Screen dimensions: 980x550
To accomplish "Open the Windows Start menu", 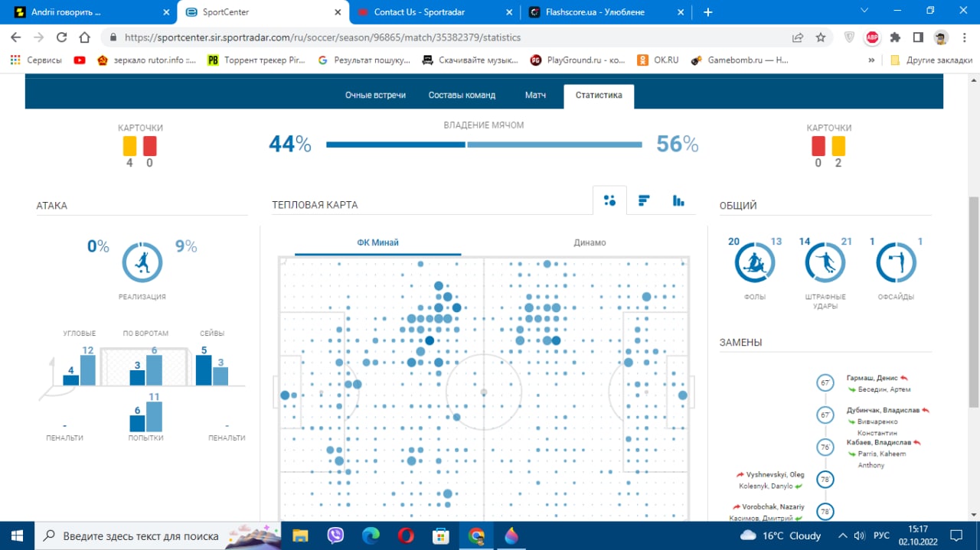I will pyautogui.click(x=18, y=535).
